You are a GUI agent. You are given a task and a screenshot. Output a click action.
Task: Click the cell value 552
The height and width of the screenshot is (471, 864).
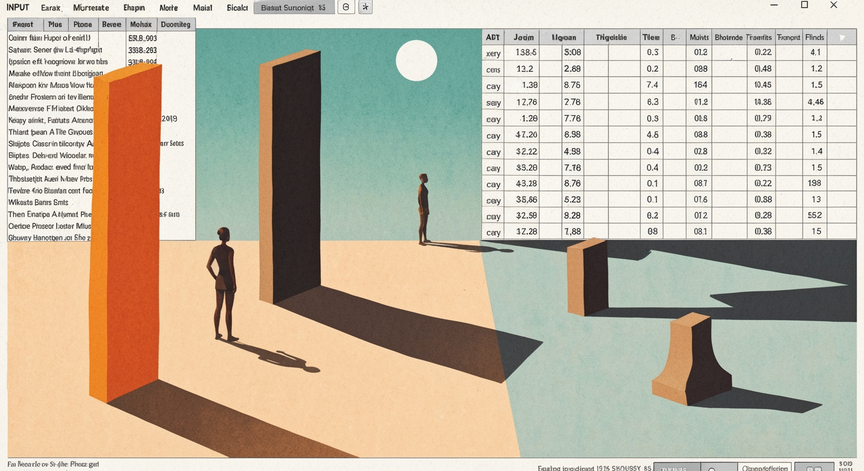(815, 215)
